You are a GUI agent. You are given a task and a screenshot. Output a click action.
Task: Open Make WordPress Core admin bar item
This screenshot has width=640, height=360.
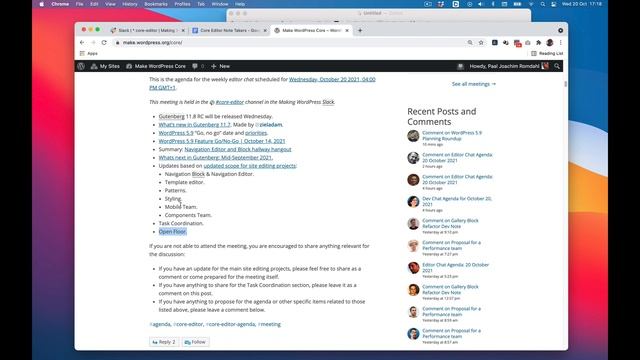[156, 66]
